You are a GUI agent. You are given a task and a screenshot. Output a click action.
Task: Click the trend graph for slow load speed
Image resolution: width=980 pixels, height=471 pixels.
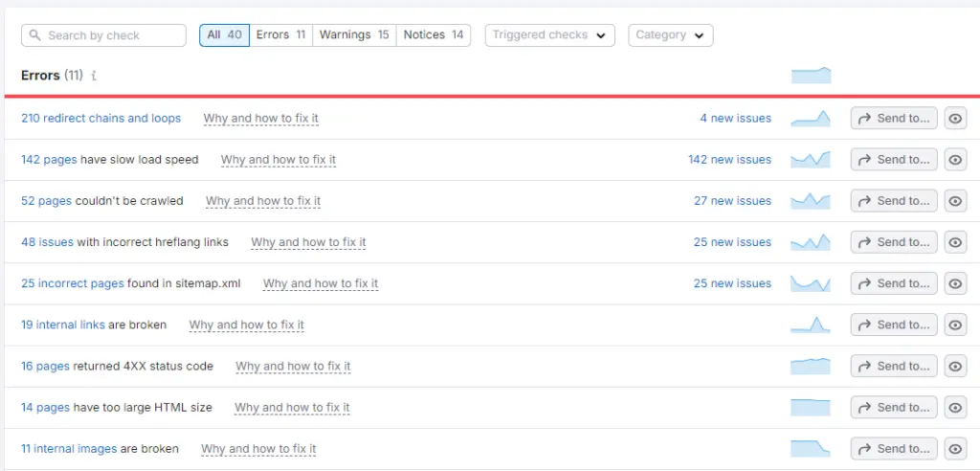tap(811, 160)
